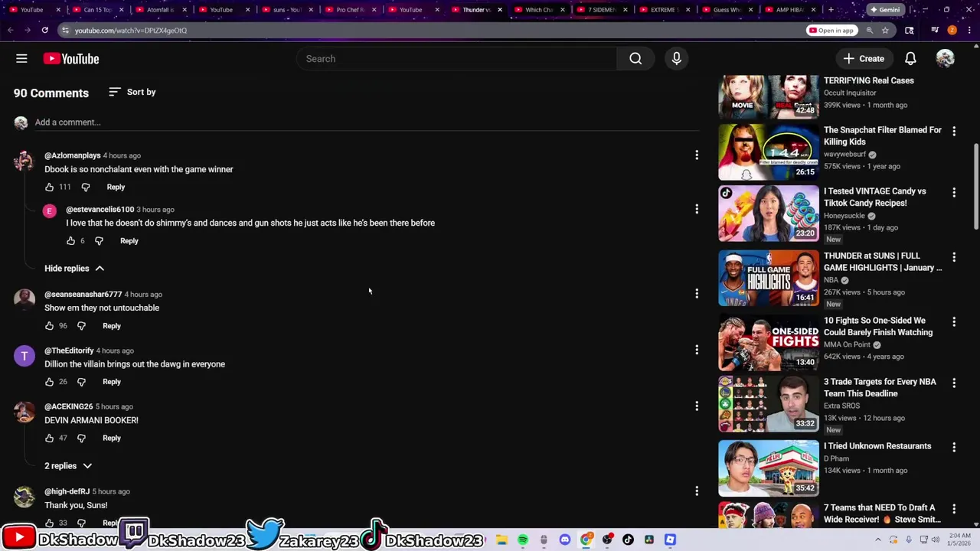Switch to the 'Guess Who' tab
Viewport: 980px width, 551px height.
pyautogui.click(x=727, y=10)
